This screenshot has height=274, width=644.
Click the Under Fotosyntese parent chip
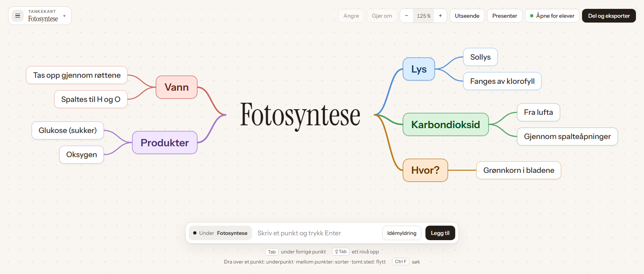point(221,233)
